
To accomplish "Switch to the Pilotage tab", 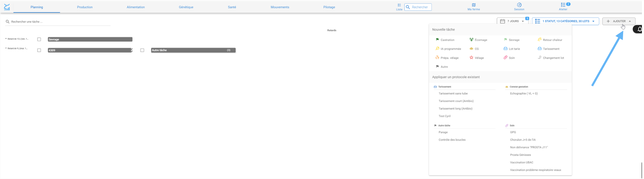I will coord(329,7).
